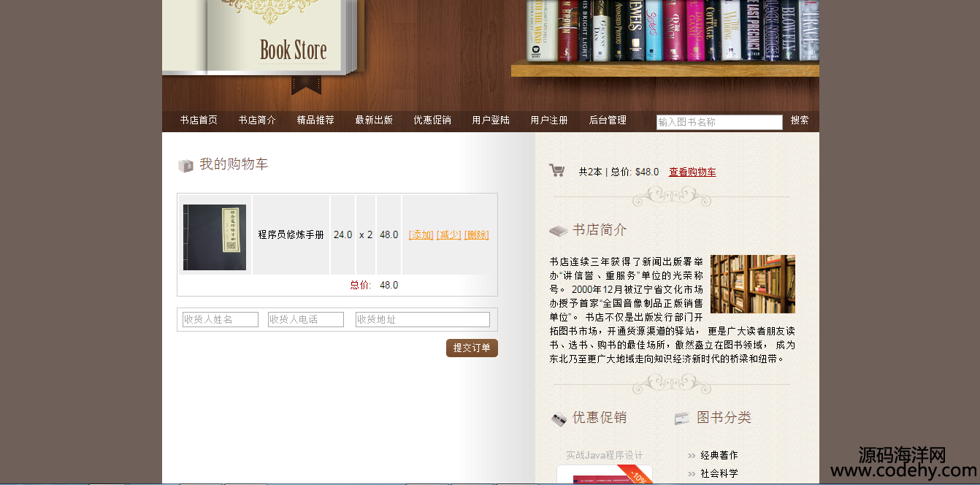
Task: Open the 书店首页 nav item
Action: coord(199,121)
